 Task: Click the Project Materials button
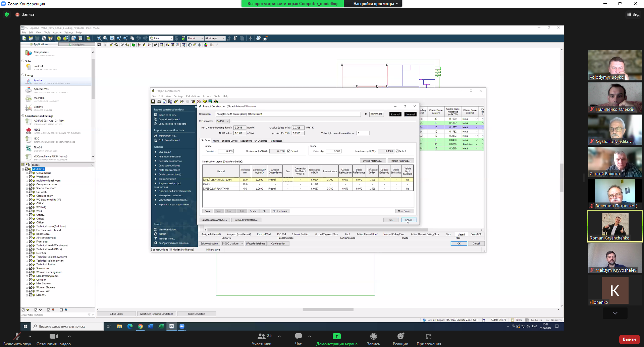(x=400, y=161)
